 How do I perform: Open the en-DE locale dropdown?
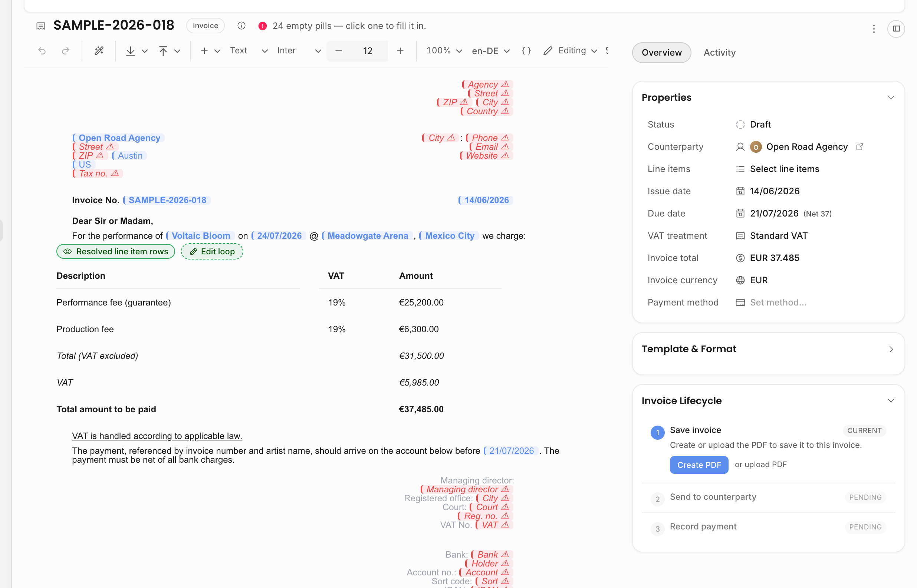coord(491,51)
